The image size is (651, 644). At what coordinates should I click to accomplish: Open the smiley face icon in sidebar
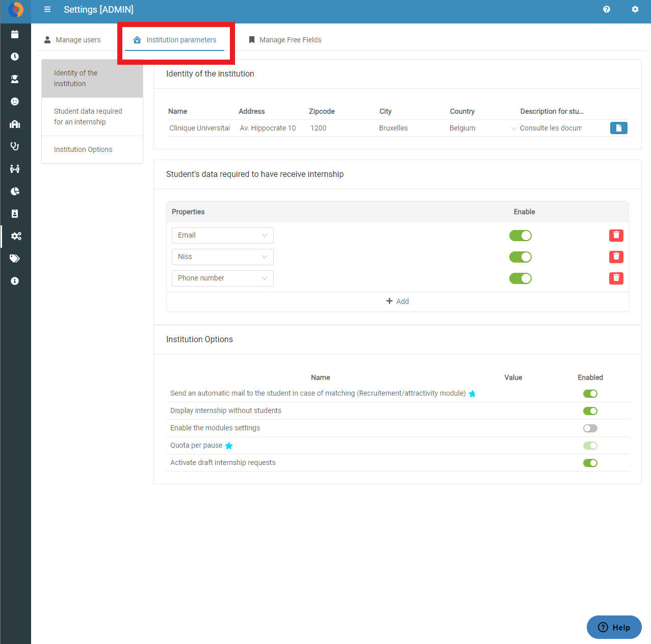15,101
